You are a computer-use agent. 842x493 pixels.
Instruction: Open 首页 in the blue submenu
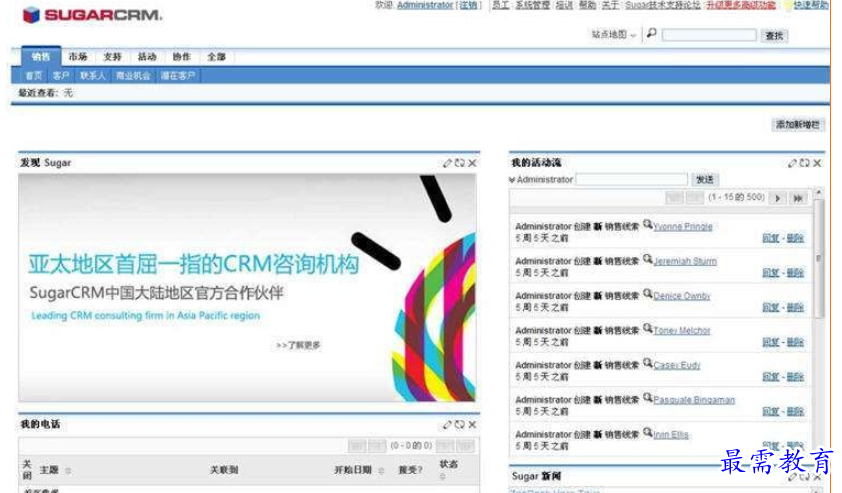tap(33, 76)
